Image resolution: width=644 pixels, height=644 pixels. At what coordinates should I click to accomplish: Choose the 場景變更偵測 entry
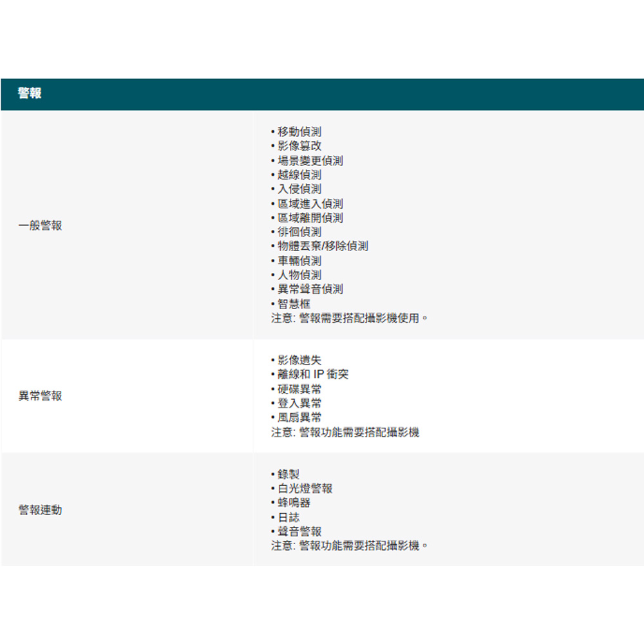coord(310,161)
